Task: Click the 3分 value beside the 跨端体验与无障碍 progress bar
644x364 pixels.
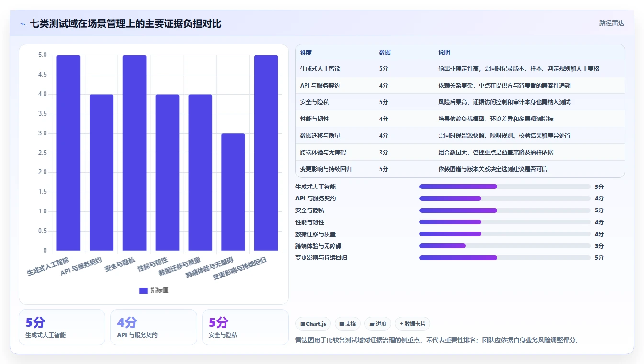Action: pos(599,246)
